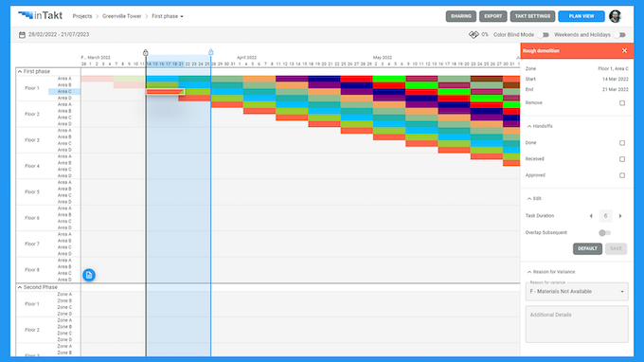
Task: Close the Rough demolition panel
Action: [624, 50]
